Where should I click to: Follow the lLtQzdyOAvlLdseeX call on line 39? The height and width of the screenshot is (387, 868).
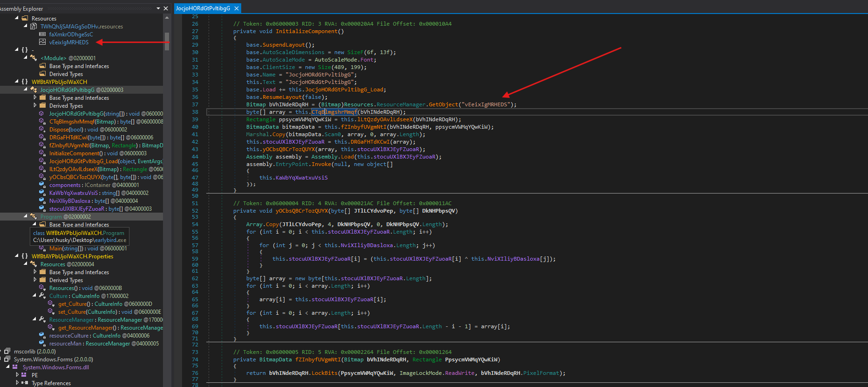click(385, 119)
